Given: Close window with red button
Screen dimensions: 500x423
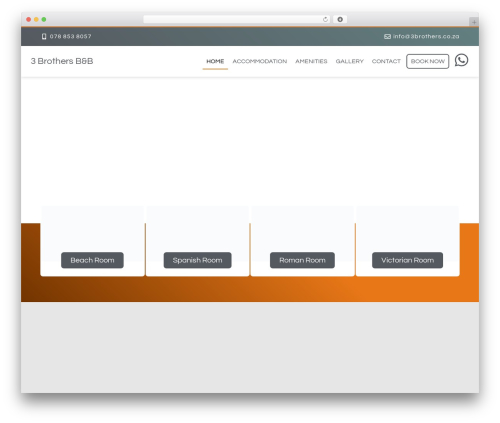Looking at the screenshot, I should point(29,19).
